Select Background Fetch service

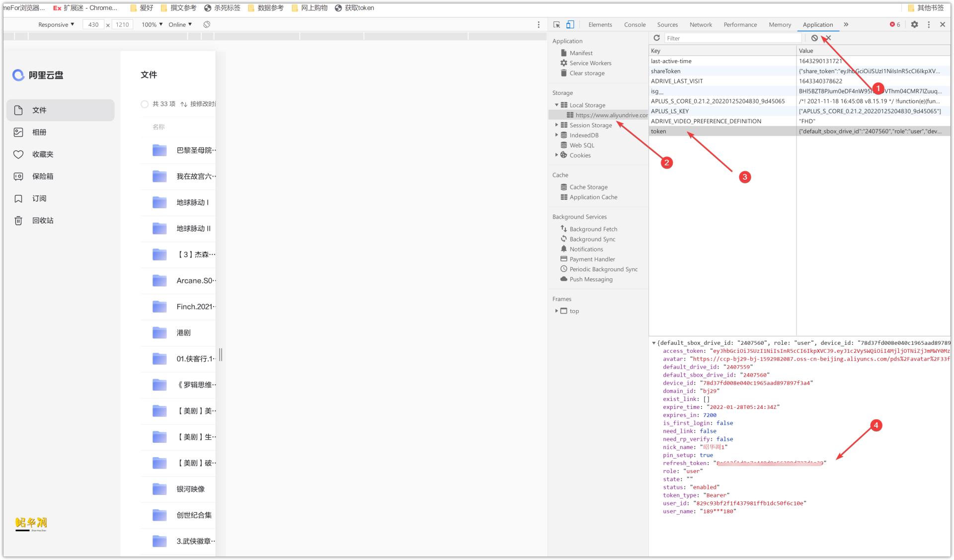589,229
